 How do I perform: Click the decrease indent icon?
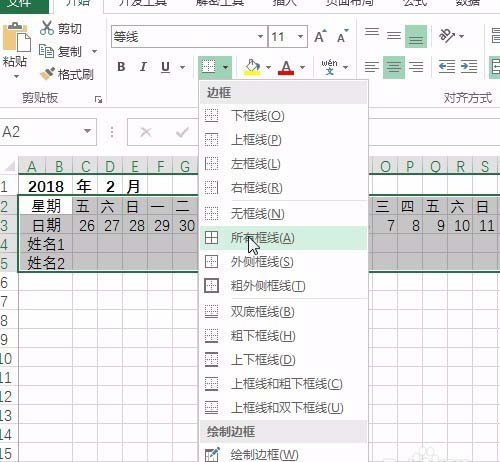(447, 67)
